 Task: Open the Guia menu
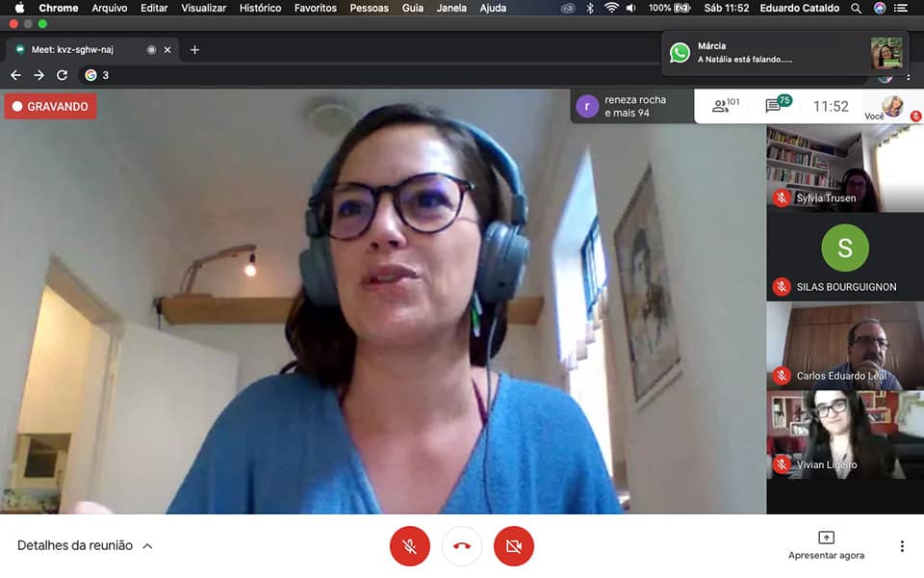pyautogui.click(x=413, y=8)
